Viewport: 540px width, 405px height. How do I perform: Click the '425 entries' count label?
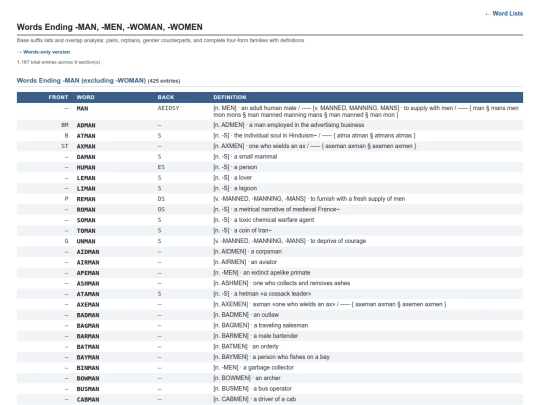point(164,81)
